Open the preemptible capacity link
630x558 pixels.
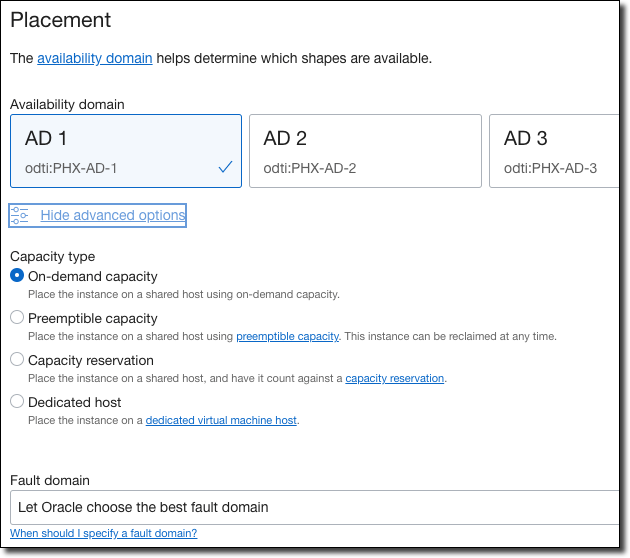pyautogui.click(x=287, y=337)
